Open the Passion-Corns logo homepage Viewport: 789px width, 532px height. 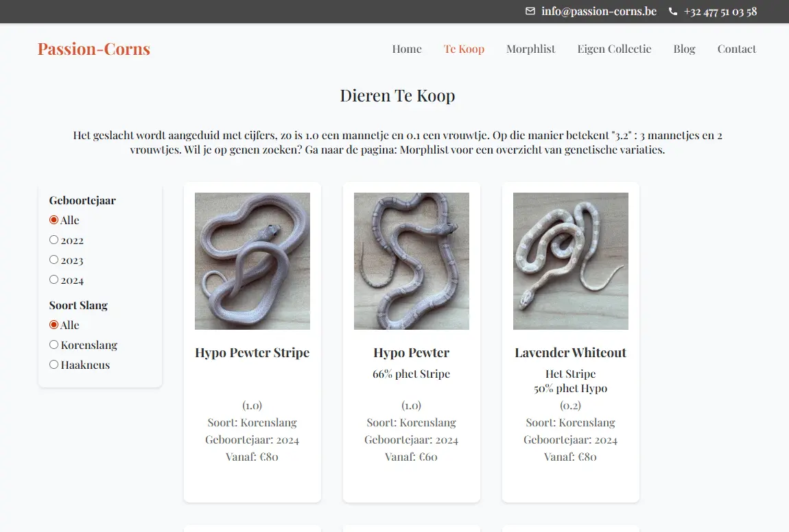pos(94,49)
